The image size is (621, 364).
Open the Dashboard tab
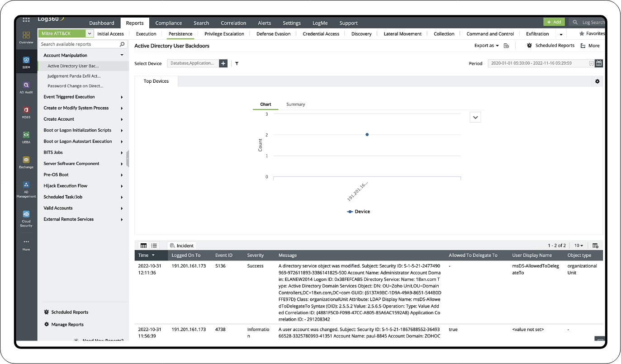click(102, 23)
